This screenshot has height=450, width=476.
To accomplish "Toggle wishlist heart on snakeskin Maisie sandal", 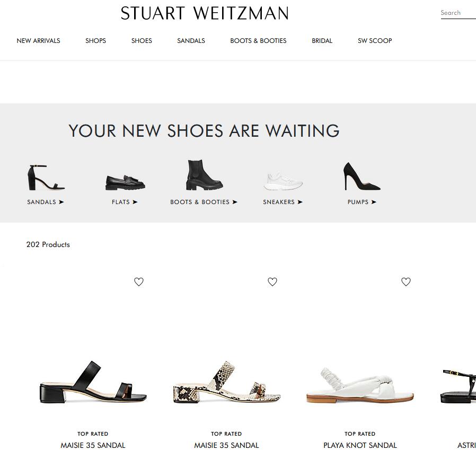I will (272, 282).
